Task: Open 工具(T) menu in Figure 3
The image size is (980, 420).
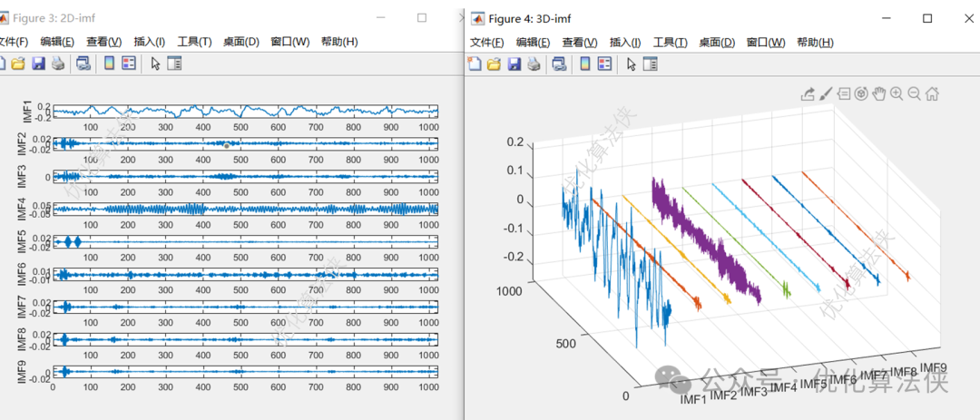Action: [x=194, y=42]
